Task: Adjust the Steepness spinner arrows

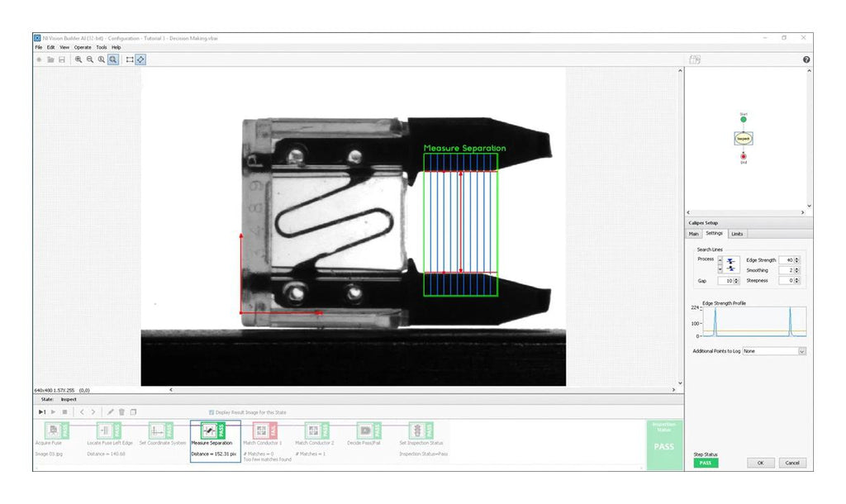Action: pos(797,281)
